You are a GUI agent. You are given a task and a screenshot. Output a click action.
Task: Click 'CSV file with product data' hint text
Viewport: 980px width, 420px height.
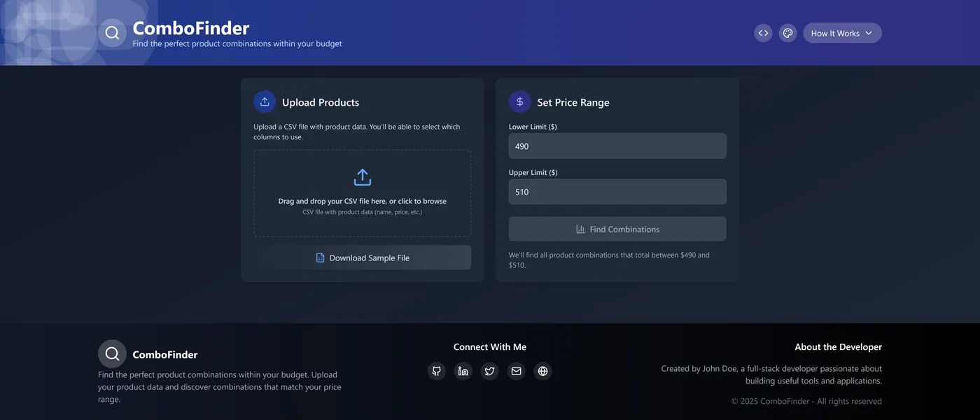point(362,211)
